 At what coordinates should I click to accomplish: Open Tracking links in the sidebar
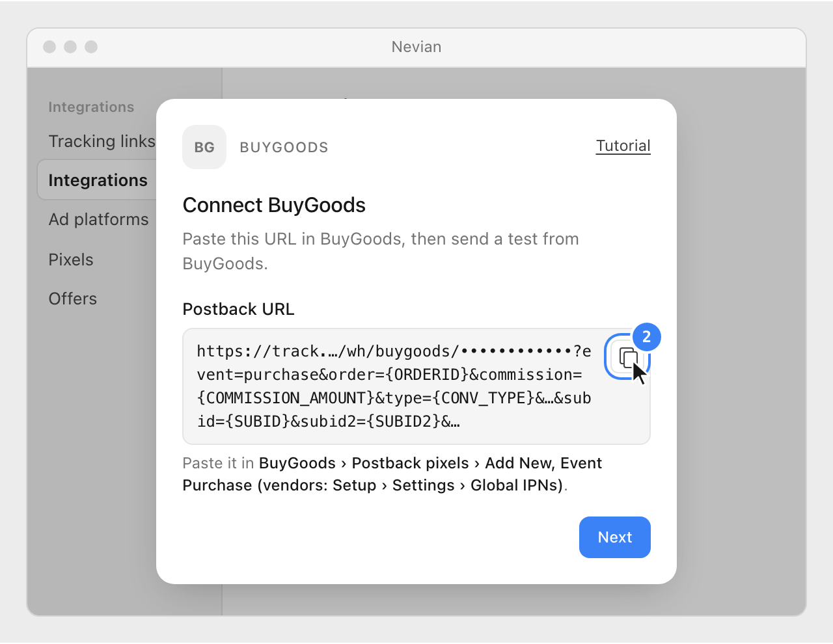[x=102, y=141]
